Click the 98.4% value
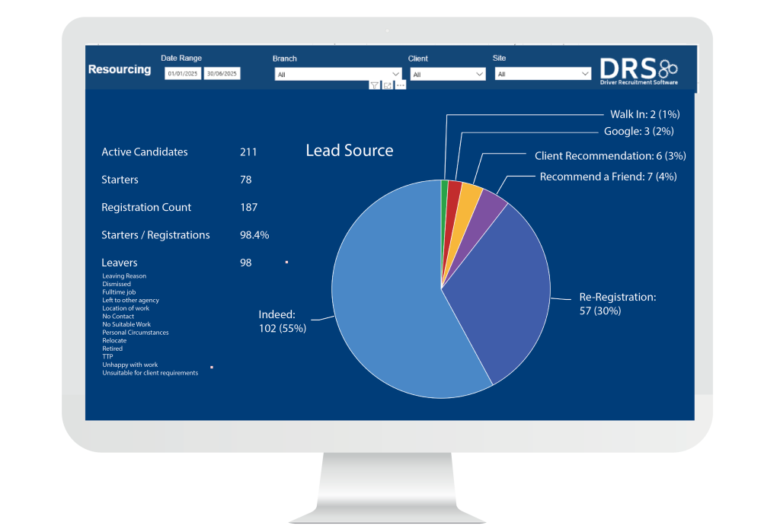Screen dimensions: 780x532 click(x=254, y=234)
